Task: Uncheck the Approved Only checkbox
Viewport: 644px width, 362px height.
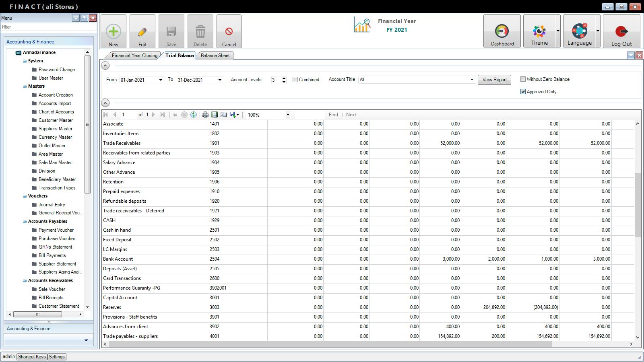Action: [523, 92]
